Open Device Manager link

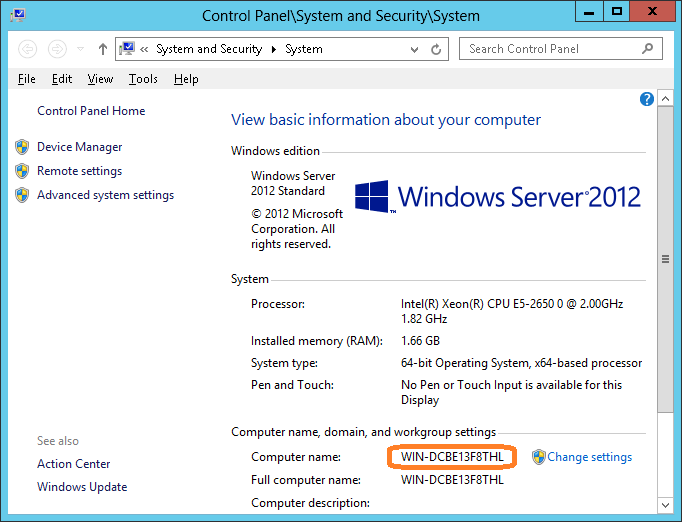click(80, 147)
